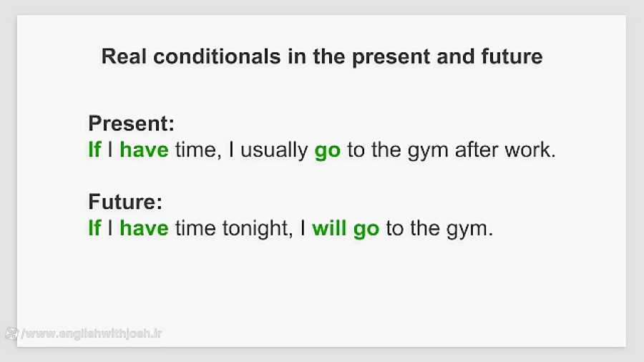Click the green "will" in the Future sentence
Image resolution: width=644 pixels, height=362 pixels.
[x=329, y=228]
